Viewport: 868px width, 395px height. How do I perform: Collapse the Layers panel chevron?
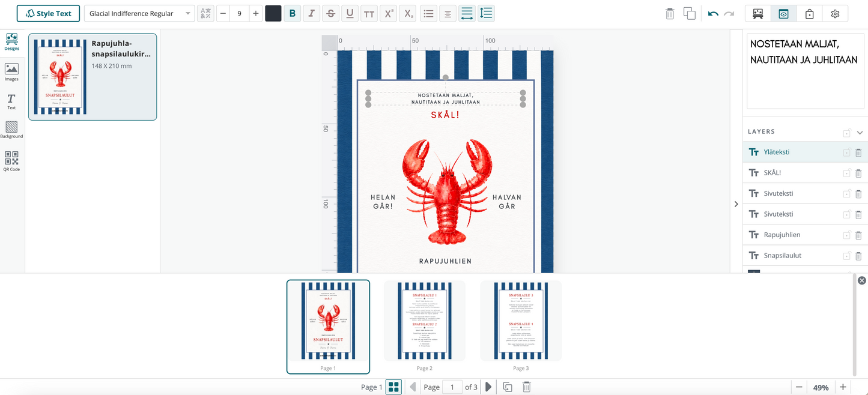860,133
